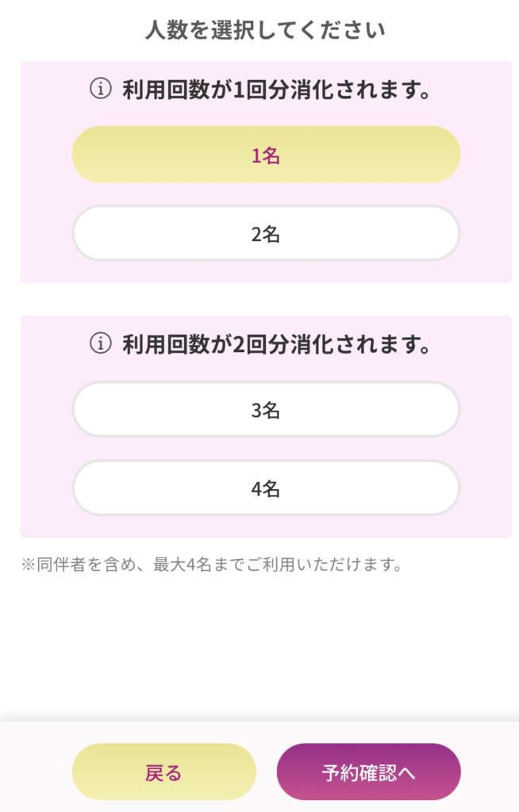Click the white gap between the two pink panels
519x812 pixels.
[x=266, y=299]
